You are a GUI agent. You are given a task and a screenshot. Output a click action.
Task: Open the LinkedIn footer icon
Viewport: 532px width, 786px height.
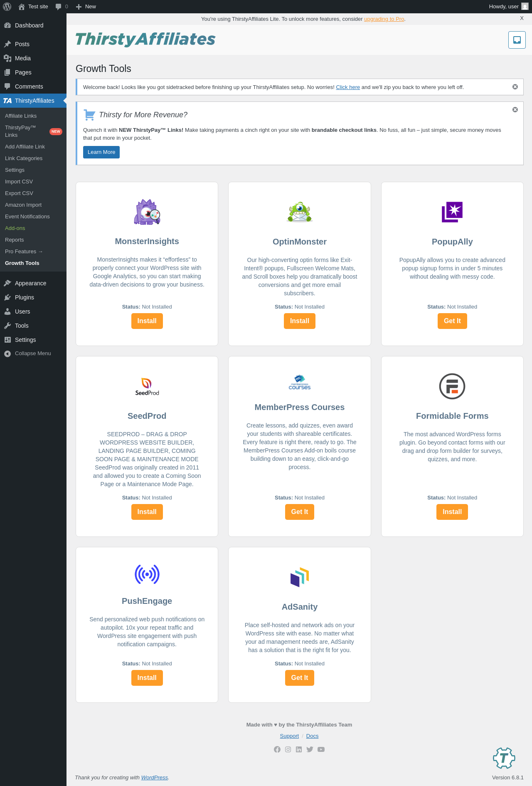299,749
